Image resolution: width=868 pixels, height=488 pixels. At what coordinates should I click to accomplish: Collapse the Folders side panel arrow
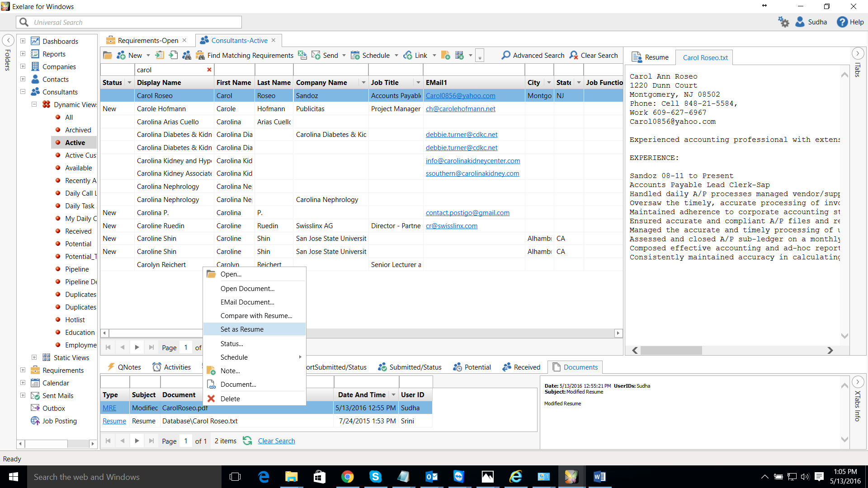pyautogui.click(x=8, y=40)
